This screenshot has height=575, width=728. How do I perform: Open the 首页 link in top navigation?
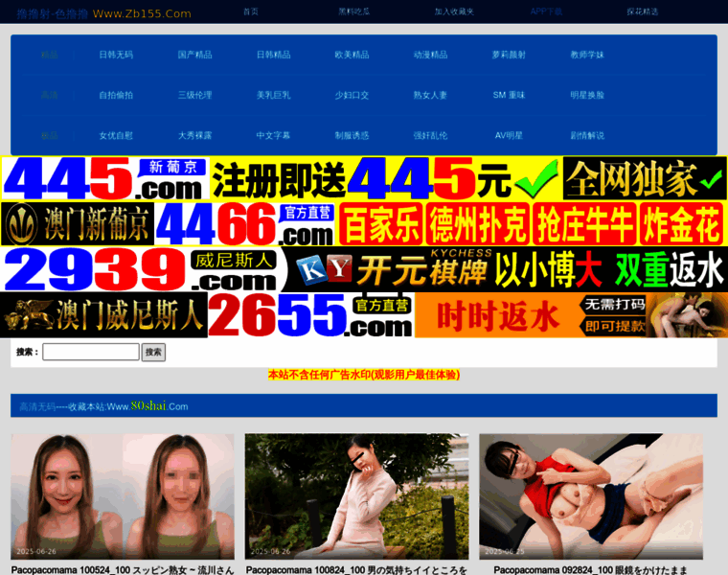251,11
